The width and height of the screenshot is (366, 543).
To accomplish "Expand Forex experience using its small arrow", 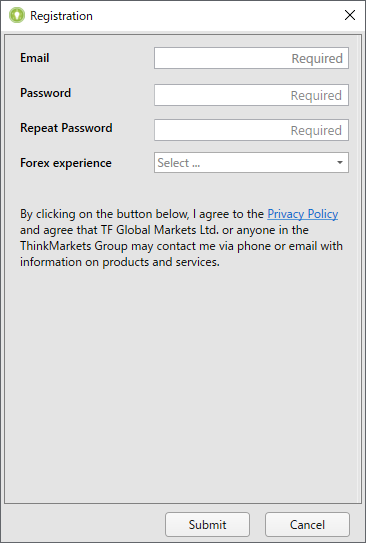I will (x=340, y=162).
